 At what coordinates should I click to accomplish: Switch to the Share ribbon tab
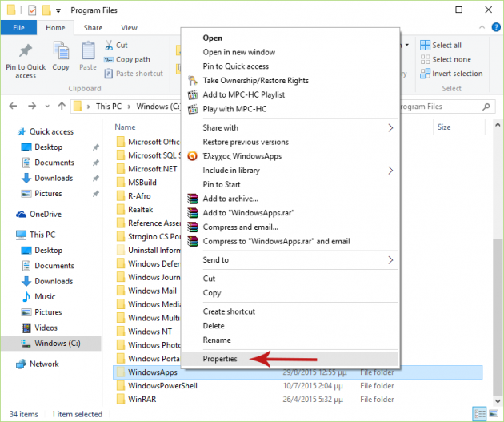coord(93,28)
